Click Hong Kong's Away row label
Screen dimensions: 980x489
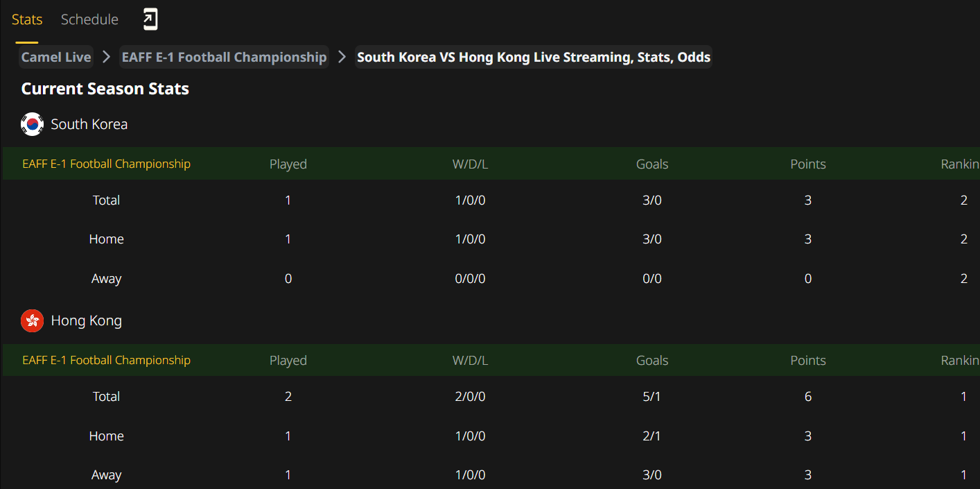pyautogui.click(x=107, y=475)
